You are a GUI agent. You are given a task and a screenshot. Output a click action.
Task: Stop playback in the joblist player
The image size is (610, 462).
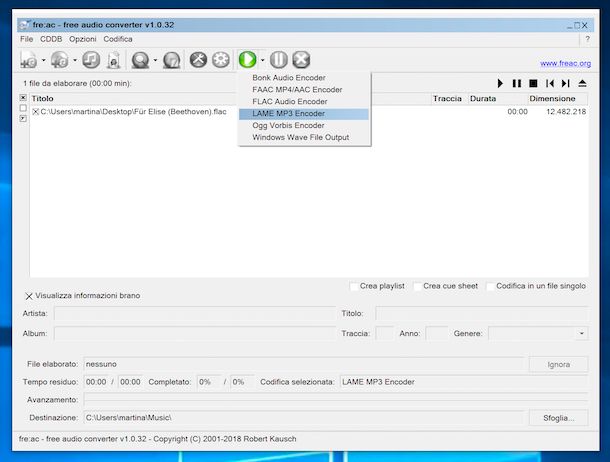pos(533,83)
